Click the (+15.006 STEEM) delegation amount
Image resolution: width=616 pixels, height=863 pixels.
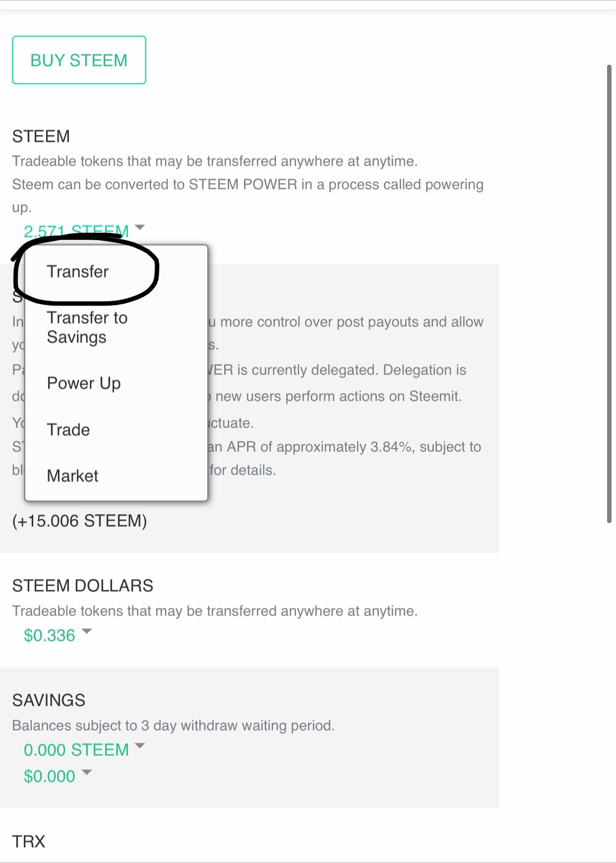[79, 521]
